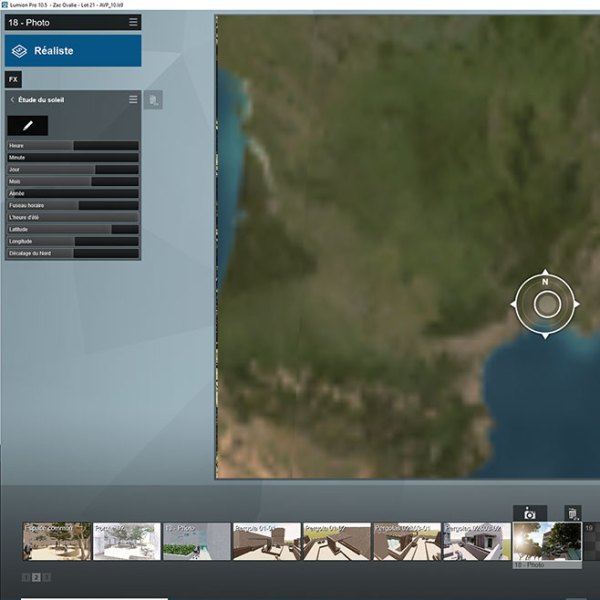Click the compass center circle on map
Viewport: 600px width, 600px height.
[547, 305]
